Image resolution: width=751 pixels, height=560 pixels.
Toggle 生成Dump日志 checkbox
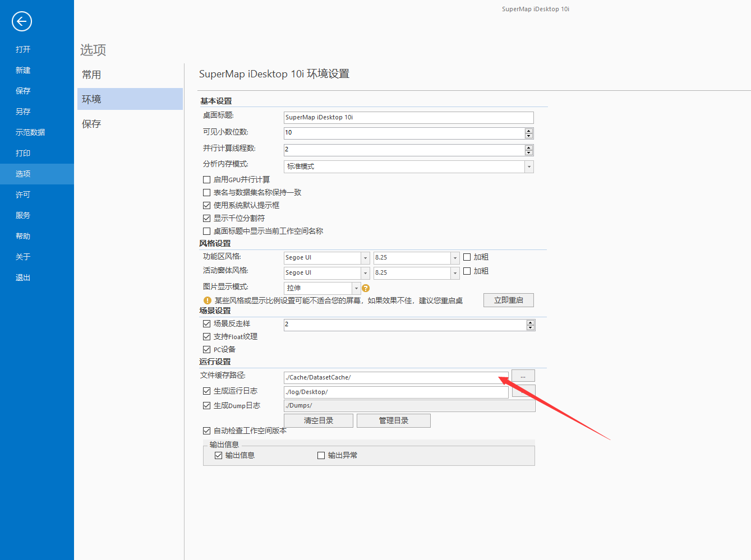point(206,406)
